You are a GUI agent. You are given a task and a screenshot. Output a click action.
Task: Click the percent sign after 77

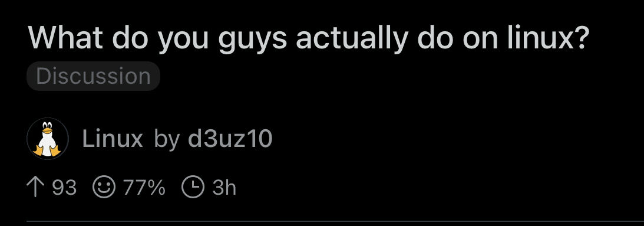click(x=156, y=188)
